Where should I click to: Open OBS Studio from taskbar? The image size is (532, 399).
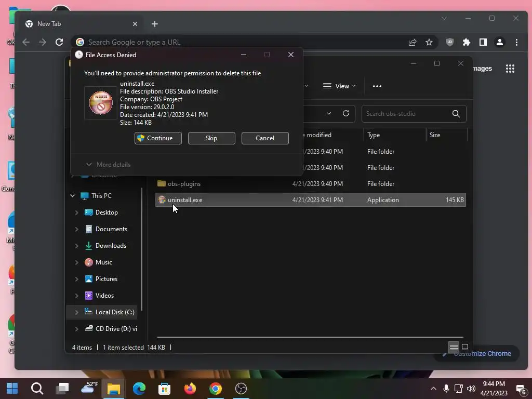coord(241,389)
